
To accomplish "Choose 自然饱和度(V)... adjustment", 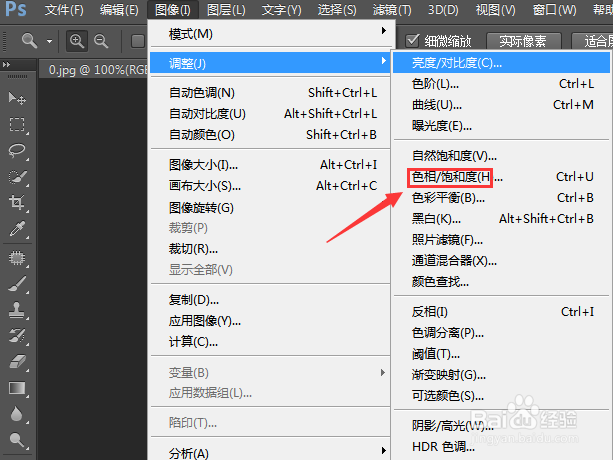I will pyautogui.click(x=501, y=156).
